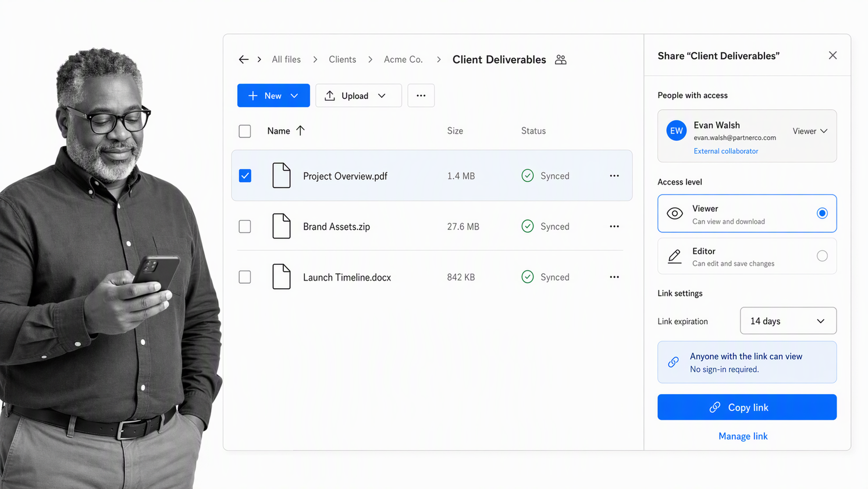The height and width of the screenshot is (489, 868).
Task: Open ellipsis menu for Brand Assets.zip
Action: pyautogui.click(x=614, y=226)
